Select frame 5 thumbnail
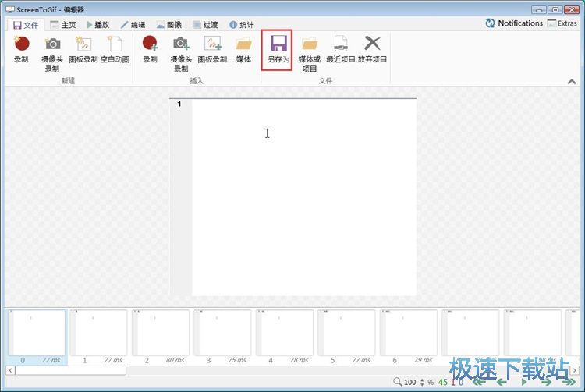 click(346, 337)
